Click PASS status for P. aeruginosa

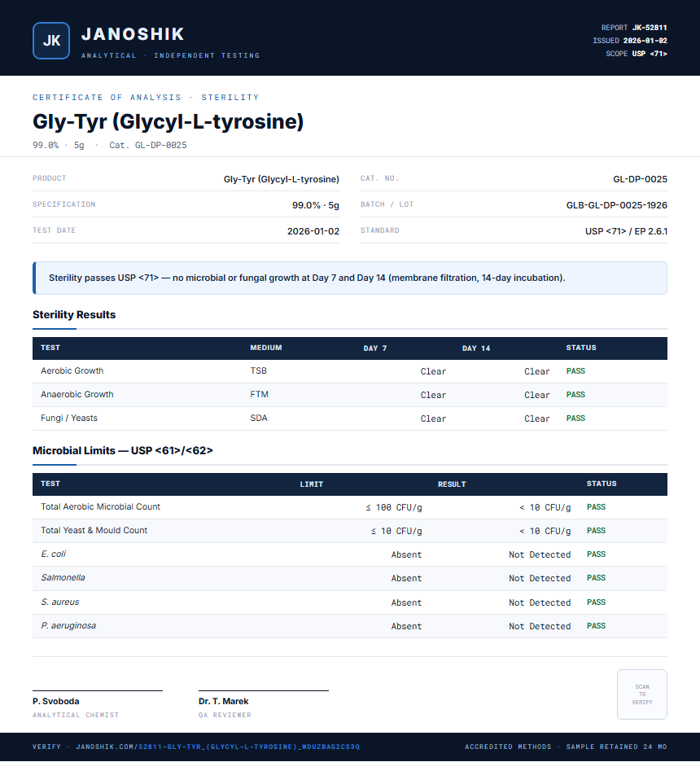[596, 625]
